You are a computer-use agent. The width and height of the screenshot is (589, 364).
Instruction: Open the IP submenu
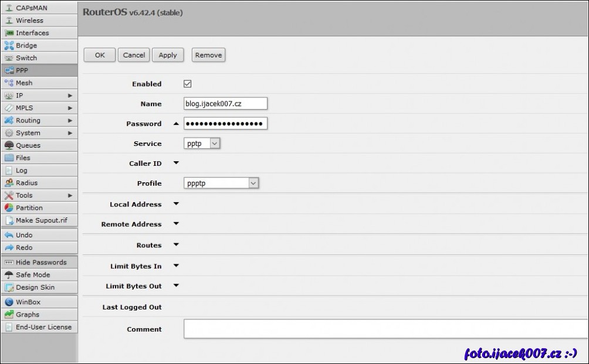coord(38,96)
